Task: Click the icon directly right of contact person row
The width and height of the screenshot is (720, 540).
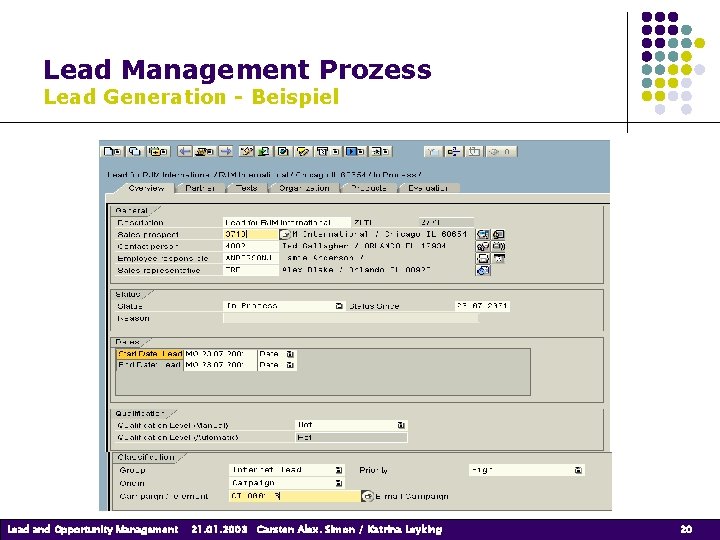Action: 483,247
